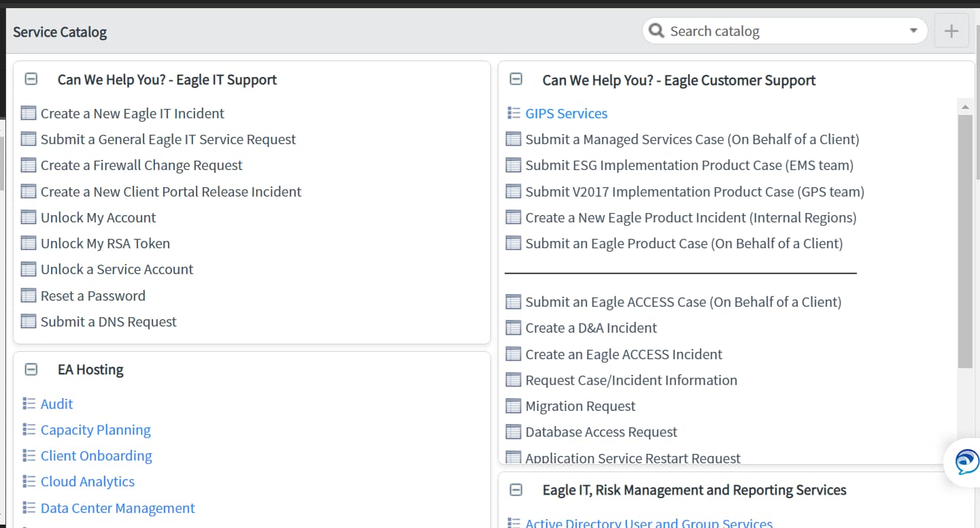Screen dimensions: 980x528
Task: Click the icon beside Create an Eagle ACCESS Incident
Action: pos(513,354)
